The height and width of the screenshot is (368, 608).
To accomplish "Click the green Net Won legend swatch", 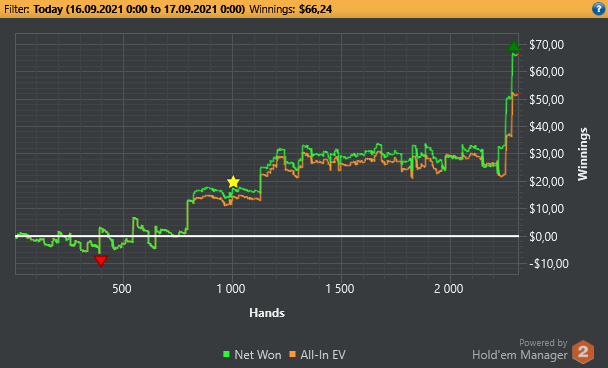I will click(226, 354).
